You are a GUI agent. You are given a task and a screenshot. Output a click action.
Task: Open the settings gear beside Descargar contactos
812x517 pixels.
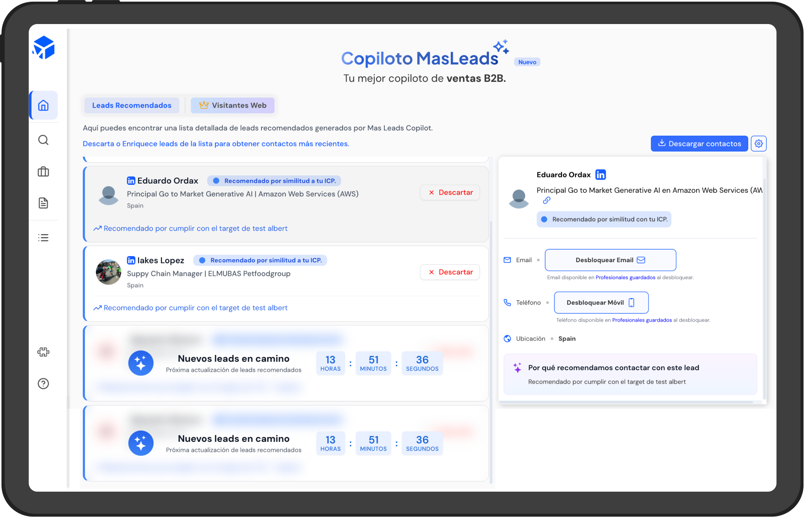[759, 143]
